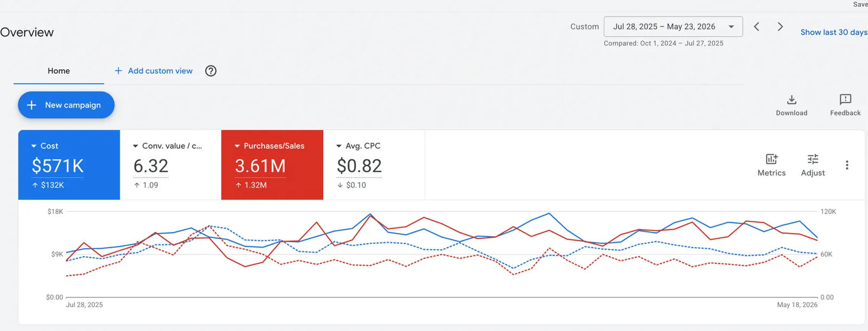Expand the Cost metric dropdown arrow
Viewport: 868px width, 331px height.
(x=34, y=146)
